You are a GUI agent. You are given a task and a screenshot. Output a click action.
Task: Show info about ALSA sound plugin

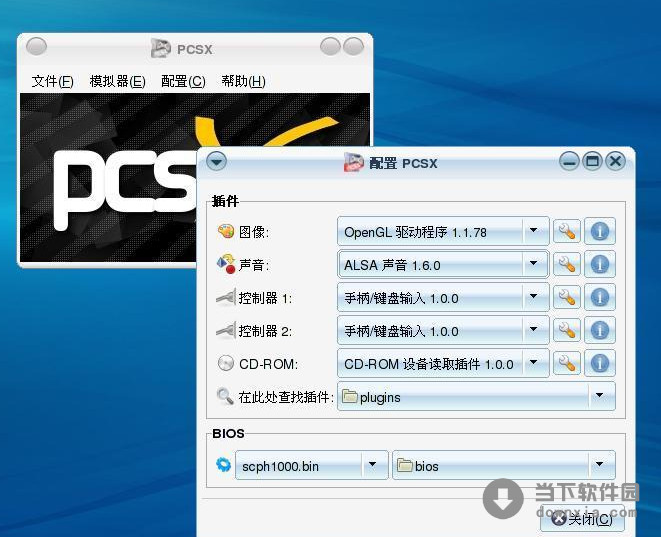[x=600, y=264]
